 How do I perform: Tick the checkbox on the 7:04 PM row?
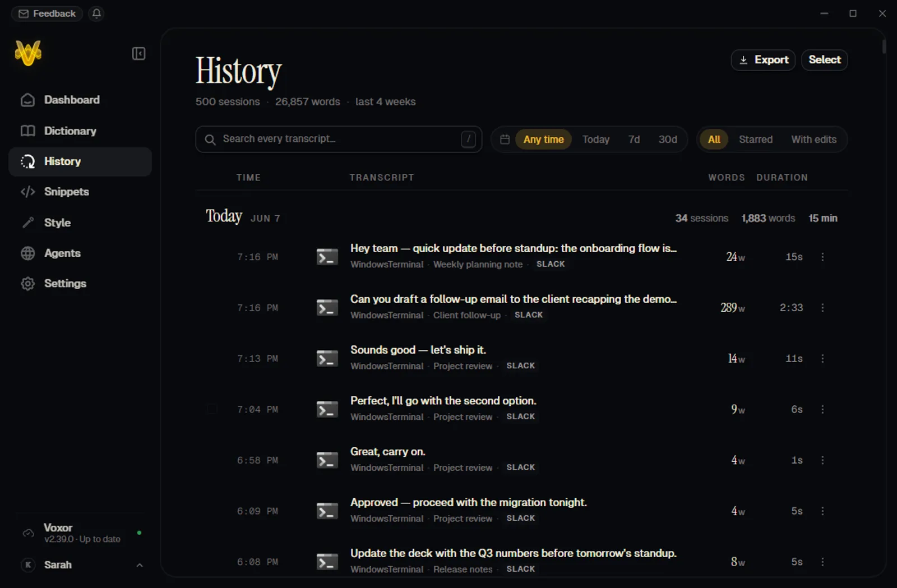[x=212, y=409]
